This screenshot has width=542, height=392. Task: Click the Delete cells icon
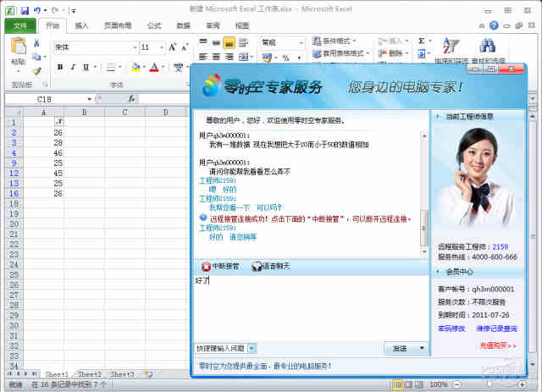click(x=383, y=53)
